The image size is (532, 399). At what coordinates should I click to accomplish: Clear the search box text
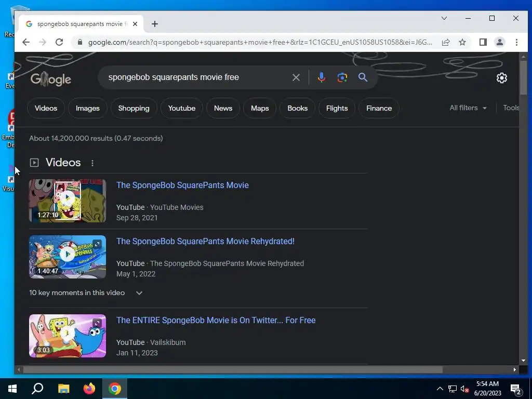(296, 77)
